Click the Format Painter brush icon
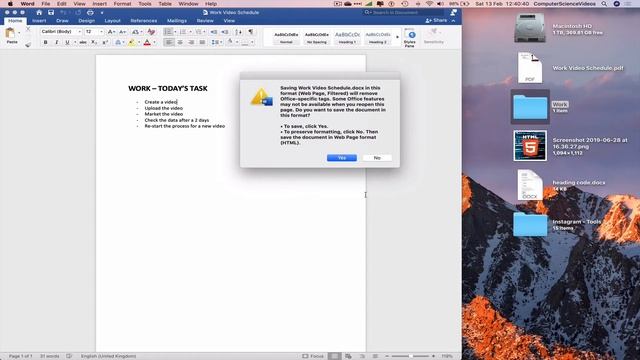The image size is (640, 360). coord(28,44)
